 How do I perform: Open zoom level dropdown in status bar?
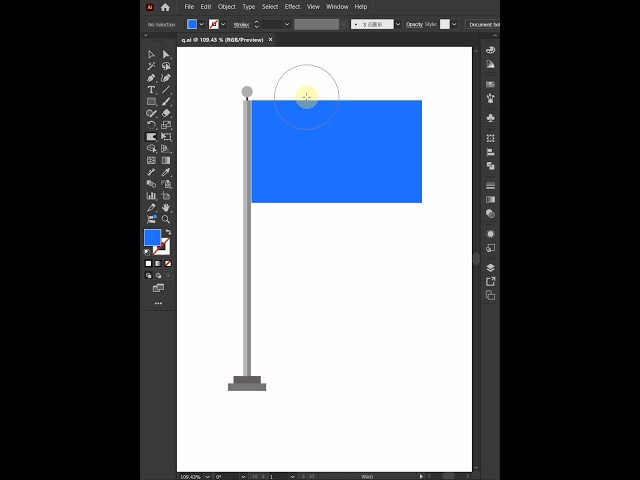[x=207, y=476]
